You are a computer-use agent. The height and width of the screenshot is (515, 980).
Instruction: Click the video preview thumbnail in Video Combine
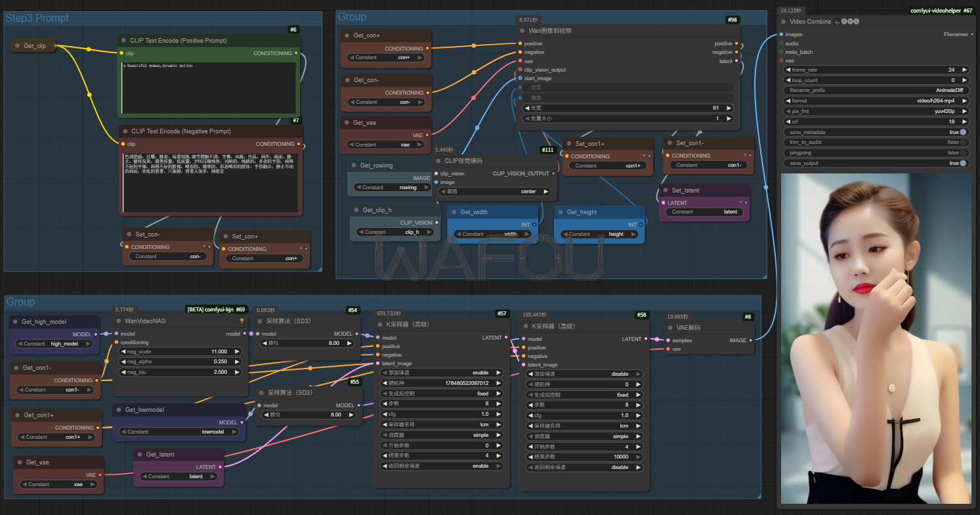tap(876, 338)
